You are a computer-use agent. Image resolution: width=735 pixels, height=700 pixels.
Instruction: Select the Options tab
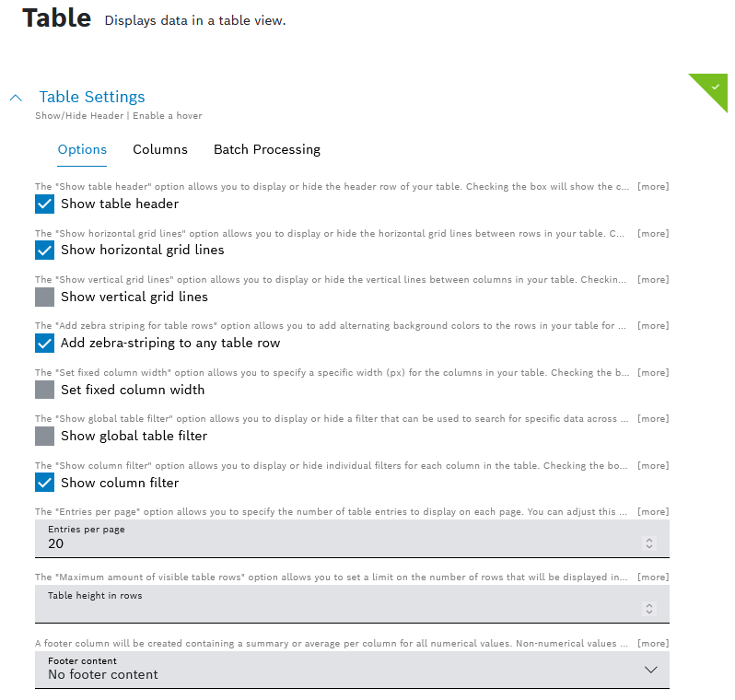[x=82, y=149]
